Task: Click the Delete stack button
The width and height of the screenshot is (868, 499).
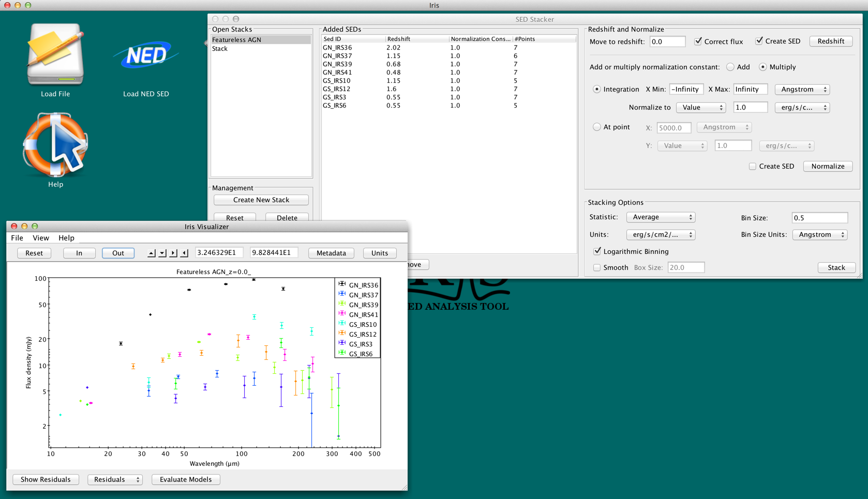Action: (x=287, y=218)
